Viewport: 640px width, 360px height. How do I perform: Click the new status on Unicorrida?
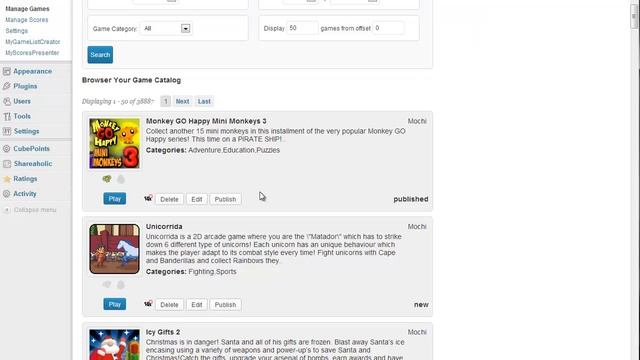421,304
